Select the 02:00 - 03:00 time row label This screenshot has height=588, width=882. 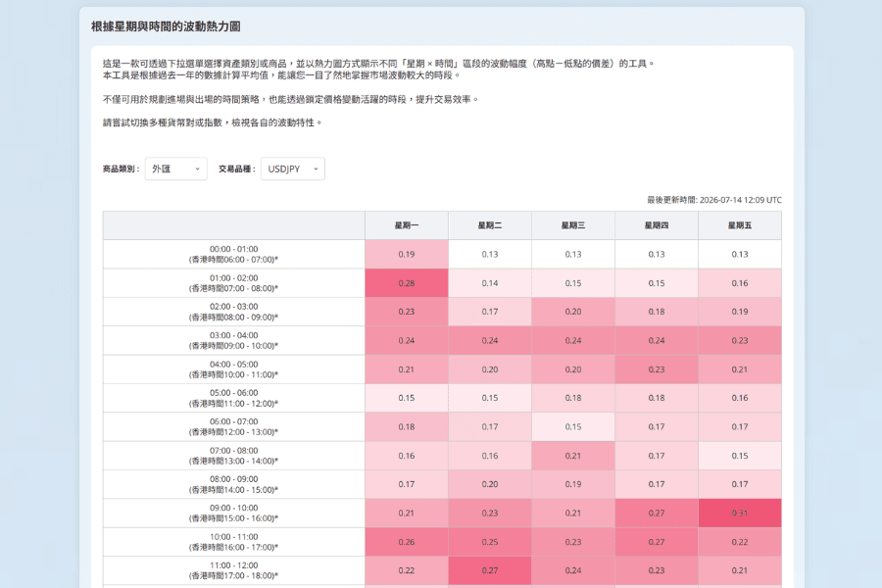pyautogui.click(x=234, y=312)
